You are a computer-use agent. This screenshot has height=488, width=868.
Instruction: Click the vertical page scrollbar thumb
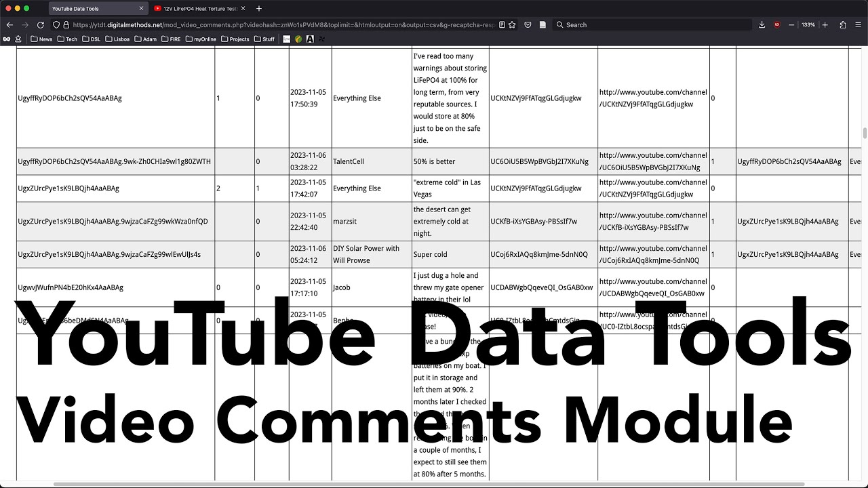click(864, 133)
